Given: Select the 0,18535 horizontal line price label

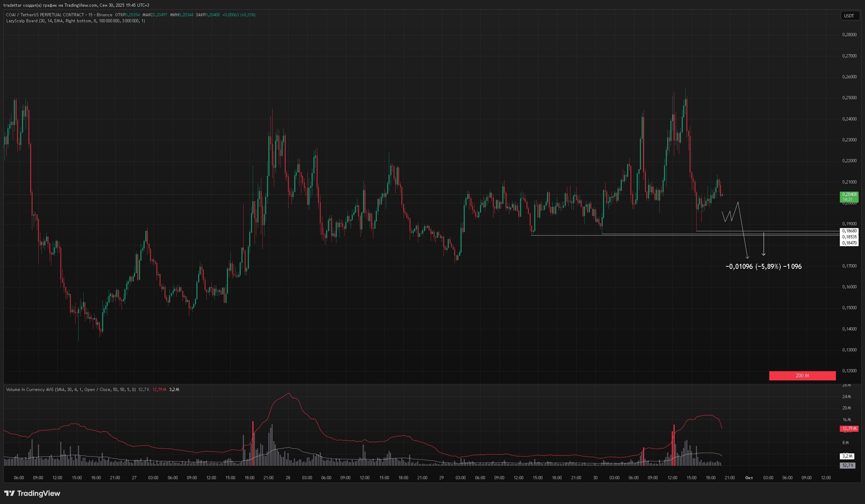Looking at the screenshot, I should (x=849, y=237).
